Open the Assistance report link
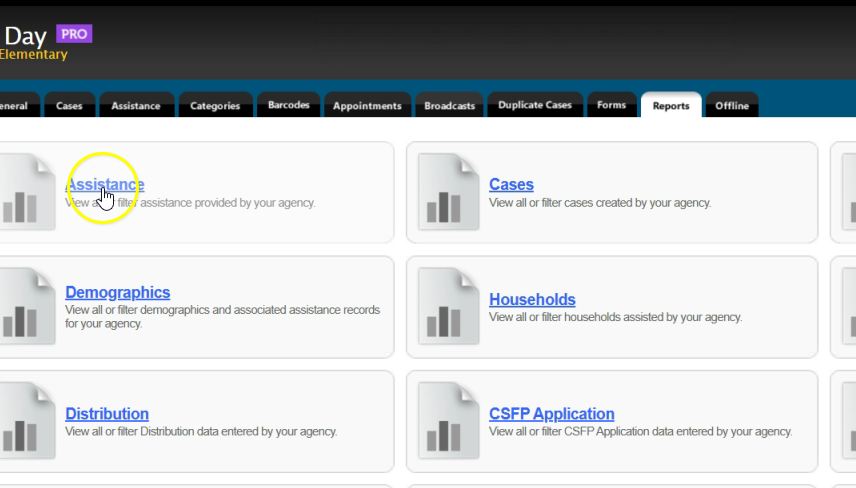 [105, 185]
